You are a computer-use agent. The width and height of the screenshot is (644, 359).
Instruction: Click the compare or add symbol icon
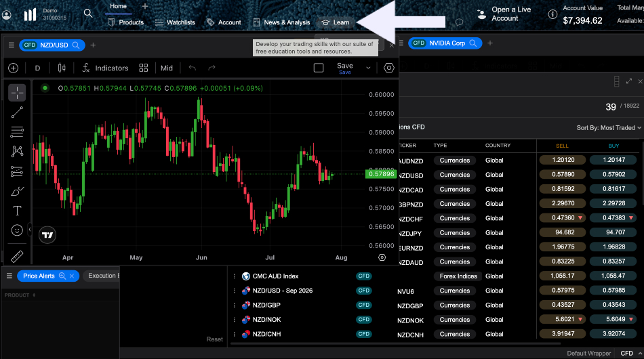click(x=13, y=68)
